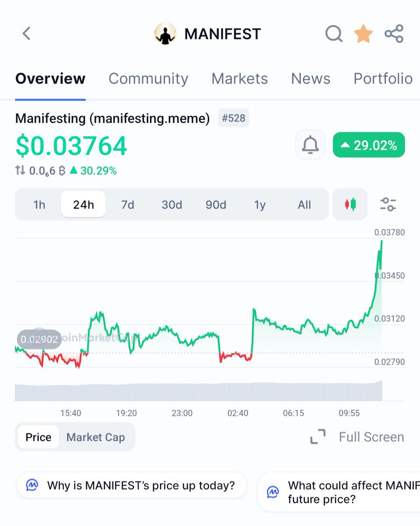
Task: Tap the $0.03764 price value
Action: point(71,146)
